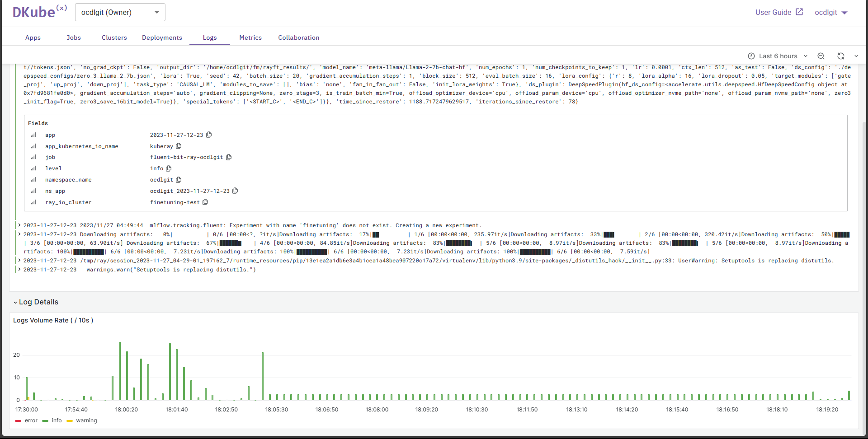This screenshot has height=439, width=868.
Task: Switch to the Metrics tab
Action: pos(250,37)
